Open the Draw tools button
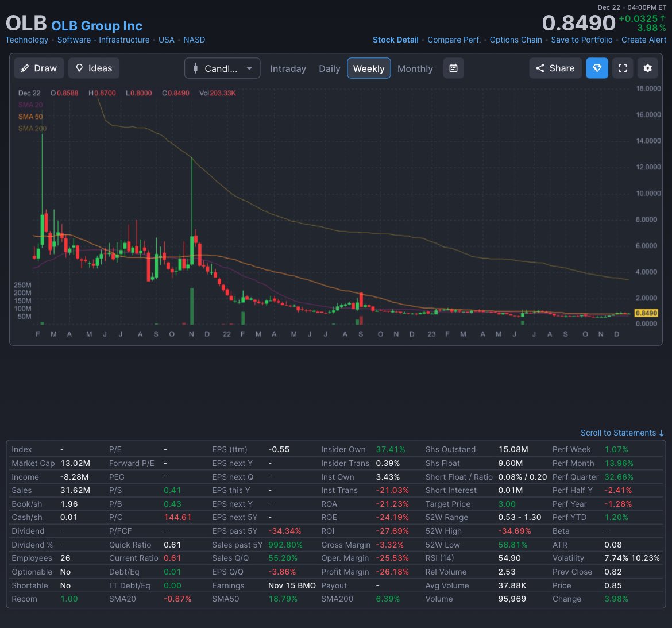 [x=39, y=68]
